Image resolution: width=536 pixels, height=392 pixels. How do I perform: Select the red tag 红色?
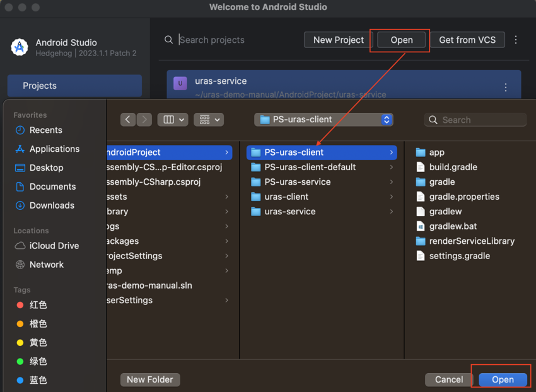(38, 305)
